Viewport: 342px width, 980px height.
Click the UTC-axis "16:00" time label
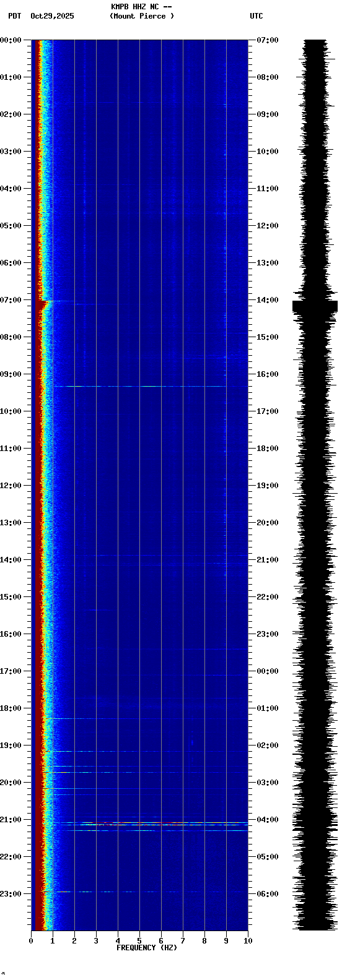click(268, 374)
